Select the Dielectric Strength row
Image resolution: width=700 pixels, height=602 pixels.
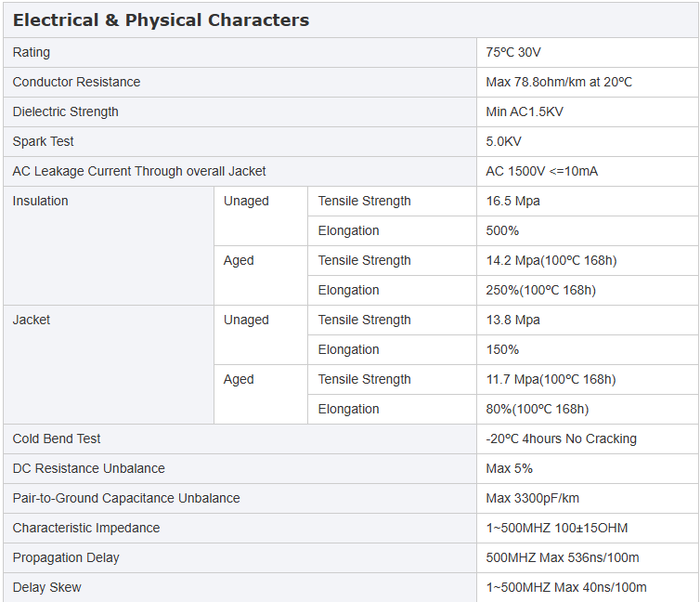pyautogui.click(x=350, y=111)
